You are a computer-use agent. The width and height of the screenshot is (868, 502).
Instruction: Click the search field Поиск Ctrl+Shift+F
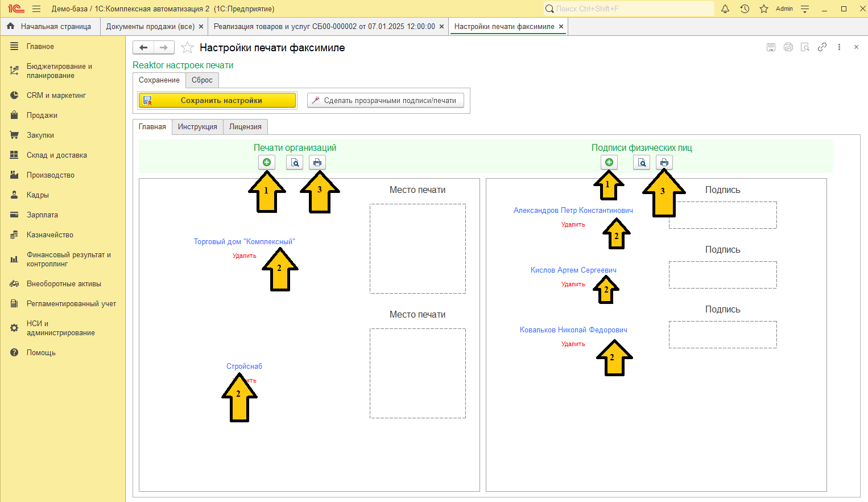(629, 9)
